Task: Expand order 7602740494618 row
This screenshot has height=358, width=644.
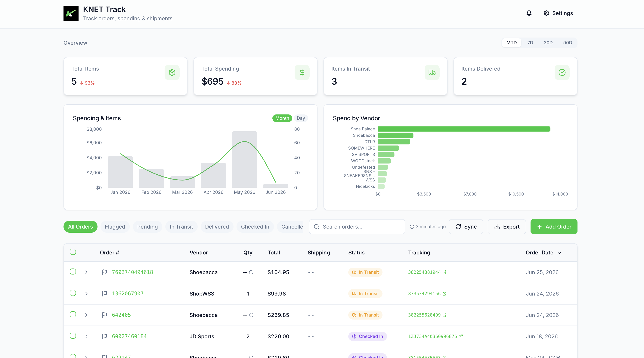Action: (x=86, y=272)
